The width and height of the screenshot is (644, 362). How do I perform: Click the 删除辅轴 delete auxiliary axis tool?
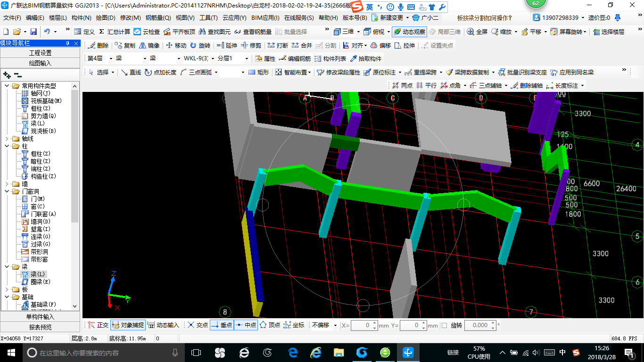pyautogui.click(x=527, y=85)
